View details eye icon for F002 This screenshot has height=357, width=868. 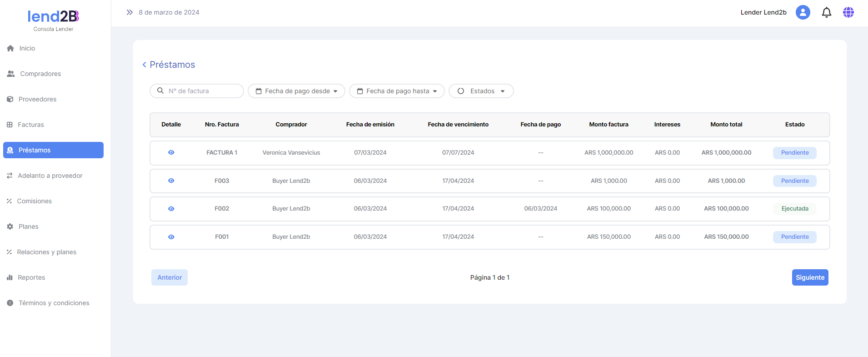tap(171, 209)
